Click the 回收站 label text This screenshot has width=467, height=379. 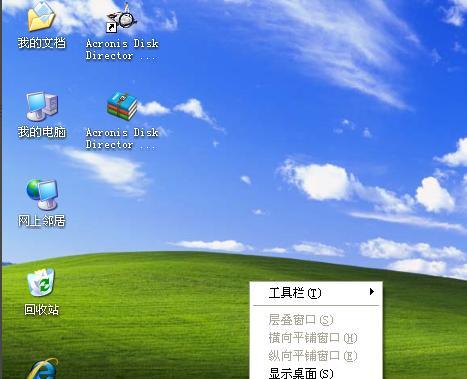click(41, 310)
